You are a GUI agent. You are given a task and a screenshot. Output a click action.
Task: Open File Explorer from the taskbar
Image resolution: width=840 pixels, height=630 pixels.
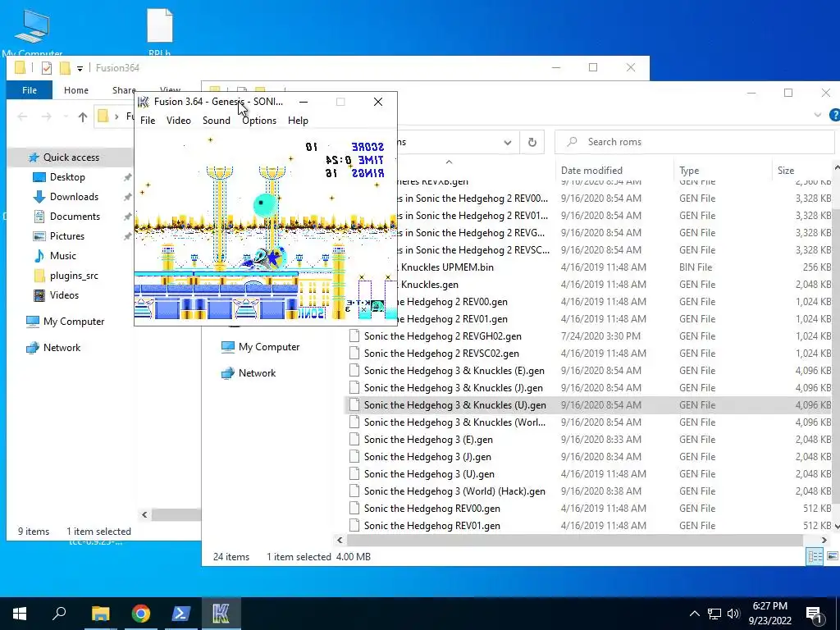[x=100, y=614]
